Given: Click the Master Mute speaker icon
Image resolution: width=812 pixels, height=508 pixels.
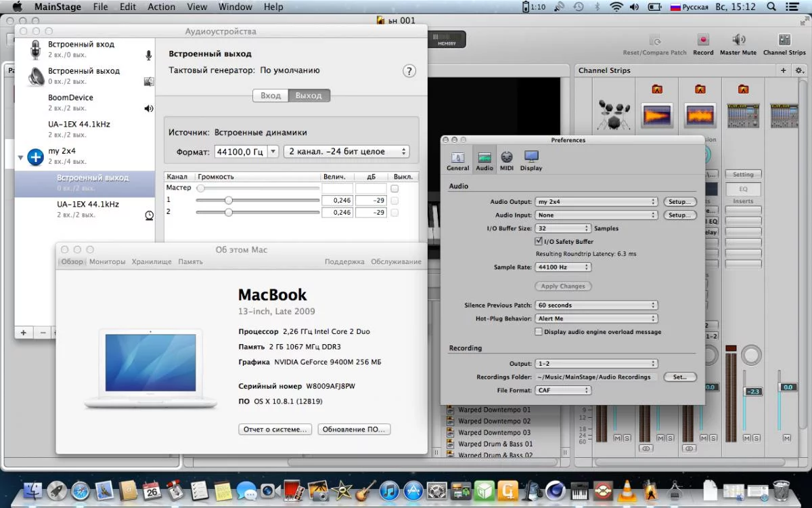Looking at the screenshot, I should 738,41.
